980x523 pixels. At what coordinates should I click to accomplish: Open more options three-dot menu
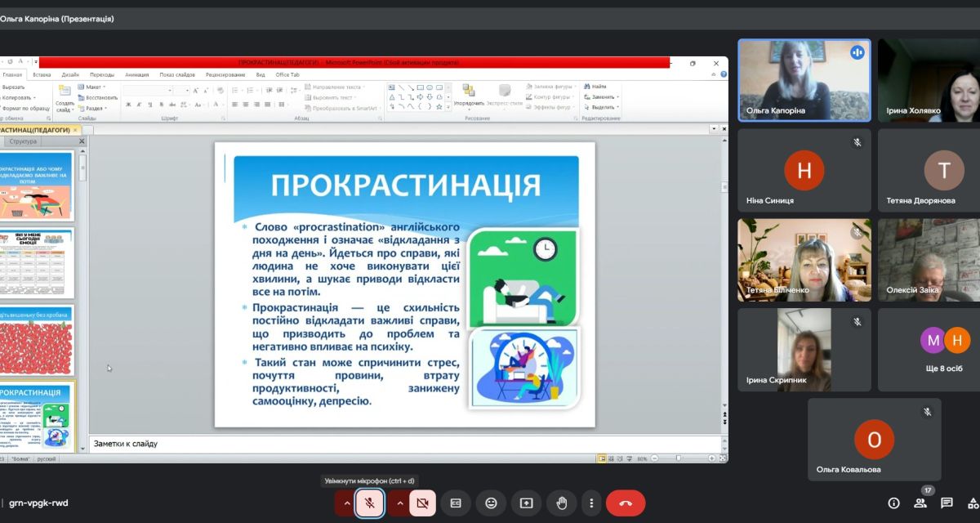(591, 503)
